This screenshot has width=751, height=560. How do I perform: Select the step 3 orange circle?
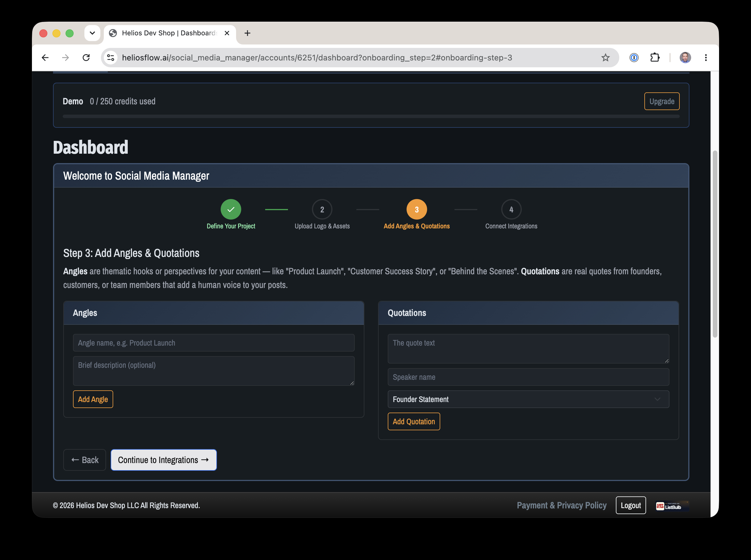(x=417, y=209)
